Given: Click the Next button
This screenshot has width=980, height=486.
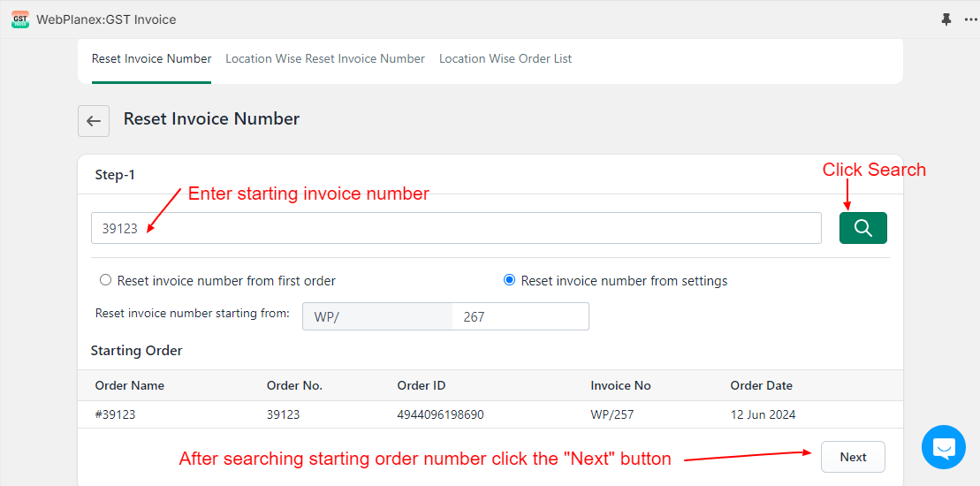Looking at the screenshot, I should coord(853,457).
